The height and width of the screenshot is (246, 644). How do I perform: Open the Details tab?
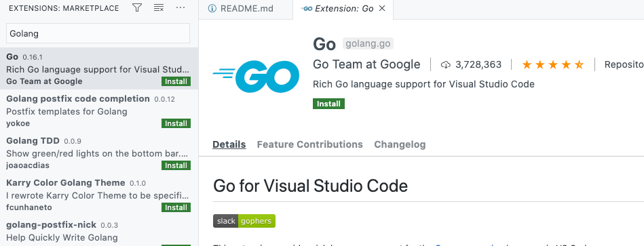[229, 144]
